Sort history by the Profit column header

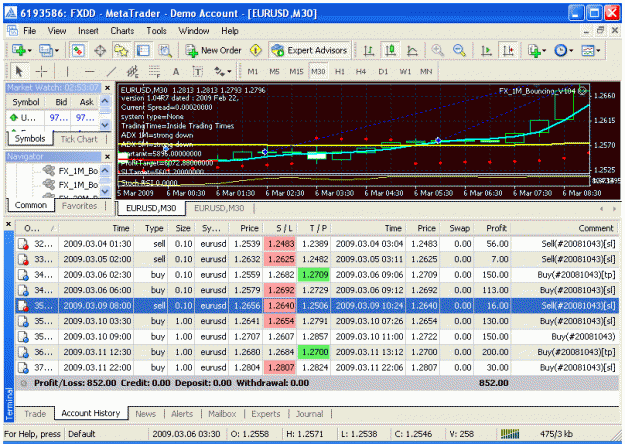(496, 228)
